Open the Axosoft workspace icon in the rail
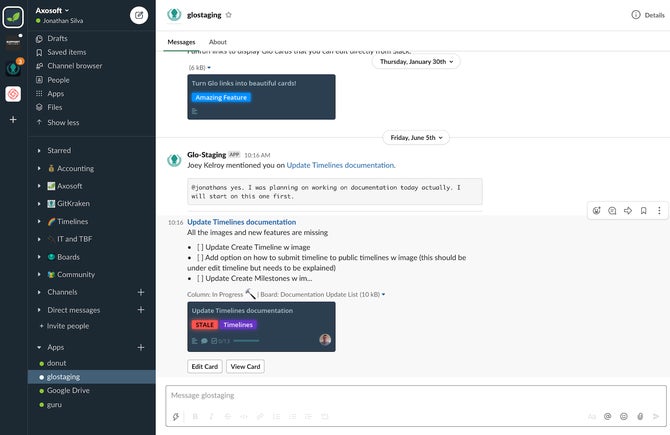 coord(13,17)
